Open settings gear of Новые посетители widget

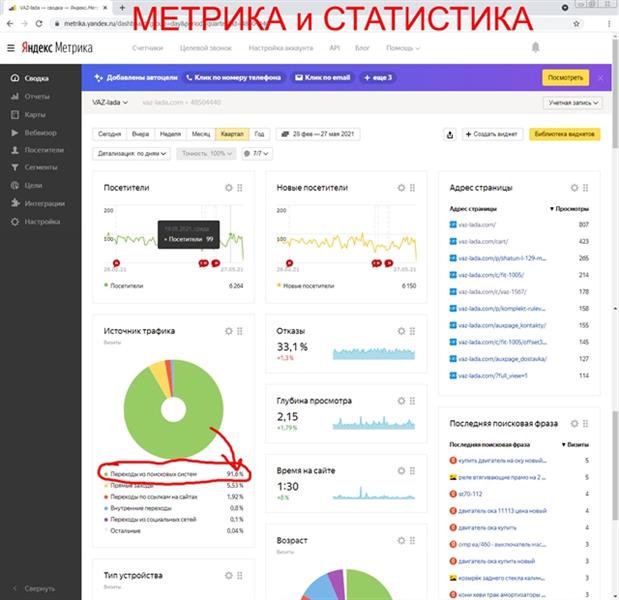[401, 188]
